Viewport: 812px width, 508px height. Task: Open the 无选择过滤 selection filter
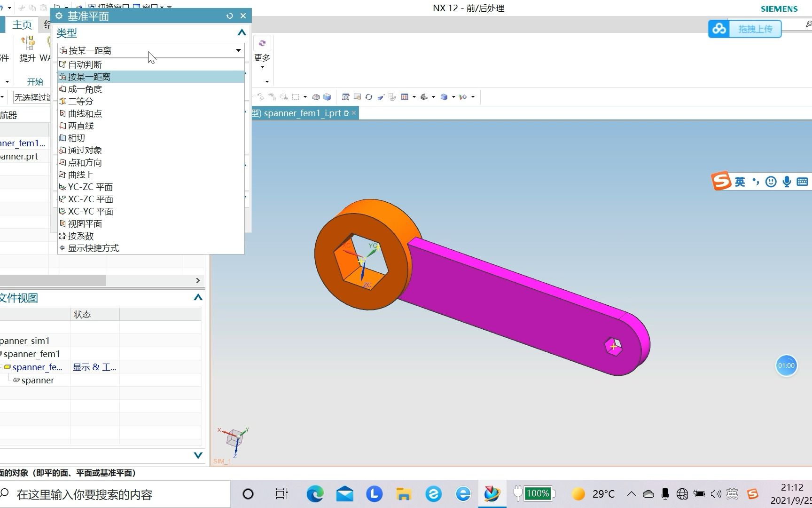[x=31, y=97]
